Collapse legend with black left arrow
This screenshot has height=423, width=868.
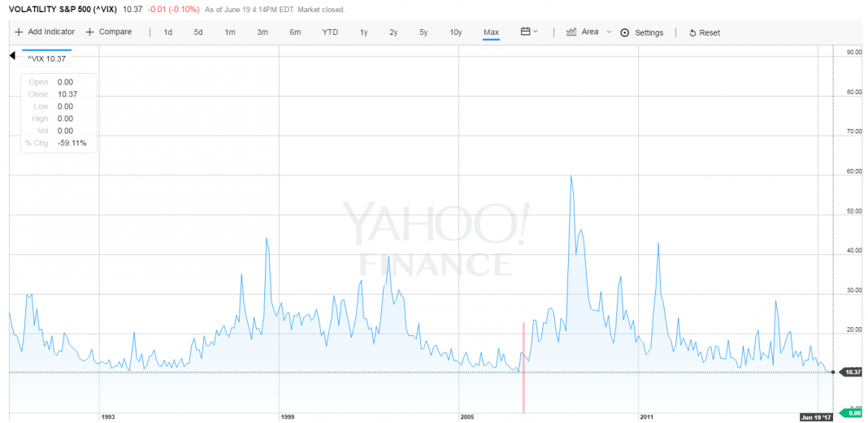(13, 55)
